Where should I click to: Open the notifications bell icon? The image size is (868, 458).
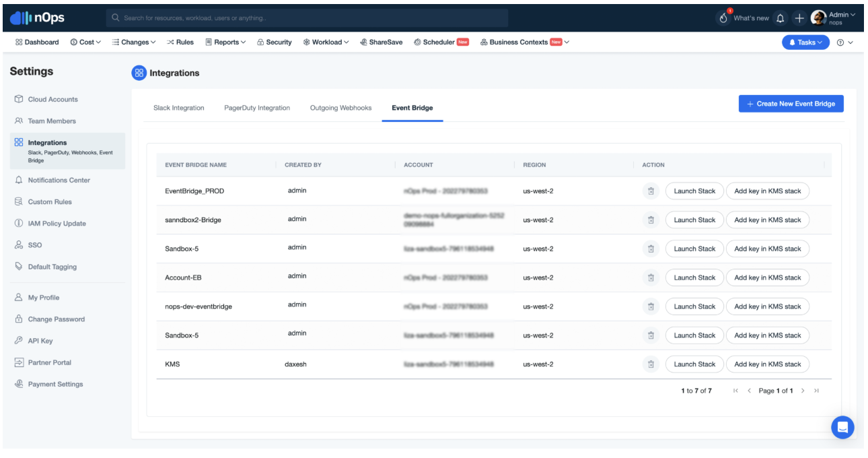click(780, 18)
